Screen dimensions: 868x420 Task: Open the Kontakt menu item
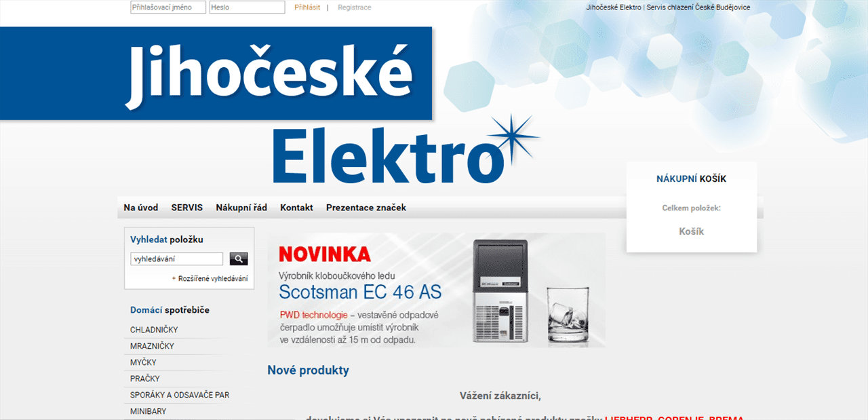tap(296, 208)
